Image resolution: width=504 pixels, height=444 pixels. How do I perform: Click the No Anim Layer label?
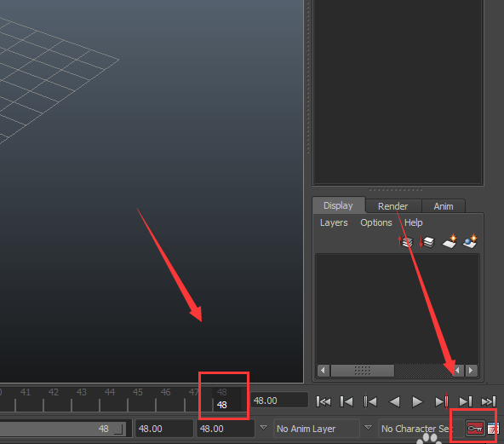[x=306, y=429]
